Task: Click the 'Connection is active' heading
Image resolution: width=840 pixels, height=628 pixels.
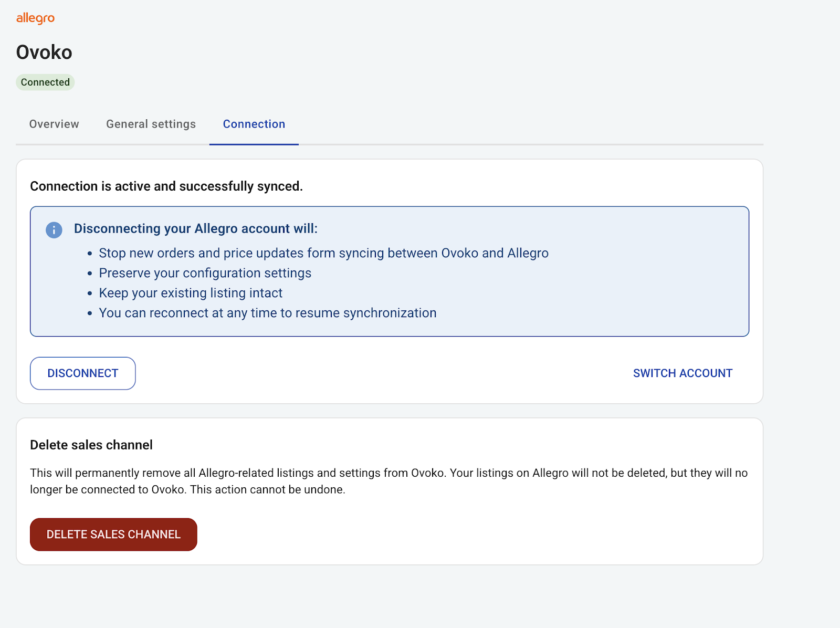Action: (166, 186)
